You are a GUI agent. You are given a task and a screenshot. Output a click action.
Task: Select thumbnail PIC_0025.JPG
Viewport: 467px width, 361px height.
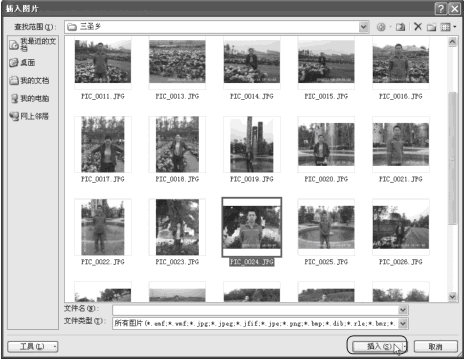(x=326, y=227)
